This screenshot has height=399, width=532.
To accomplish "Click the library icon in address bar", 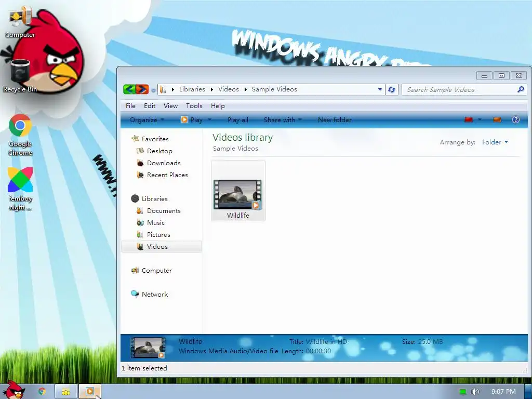I will coord(163,89).
